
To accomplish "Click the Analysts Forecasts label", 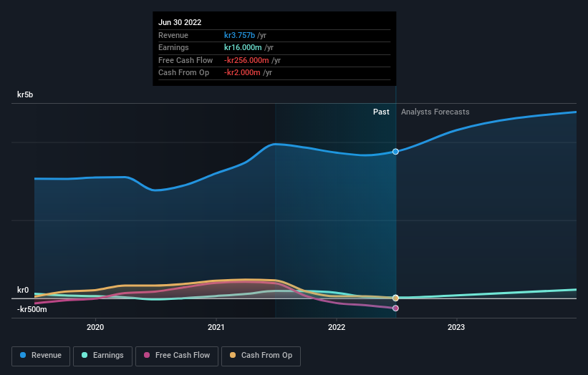I will click(435, 112).
